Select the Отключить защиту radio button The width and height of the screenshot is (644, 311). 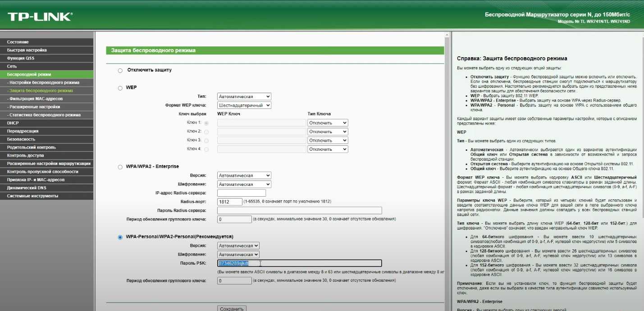coord(120,71)
